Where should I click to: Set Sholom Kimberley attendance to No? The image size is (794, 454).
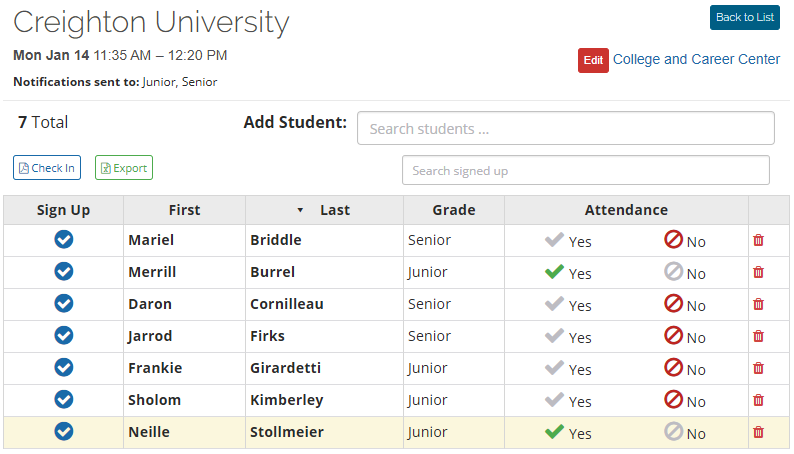tap(674, 400)
